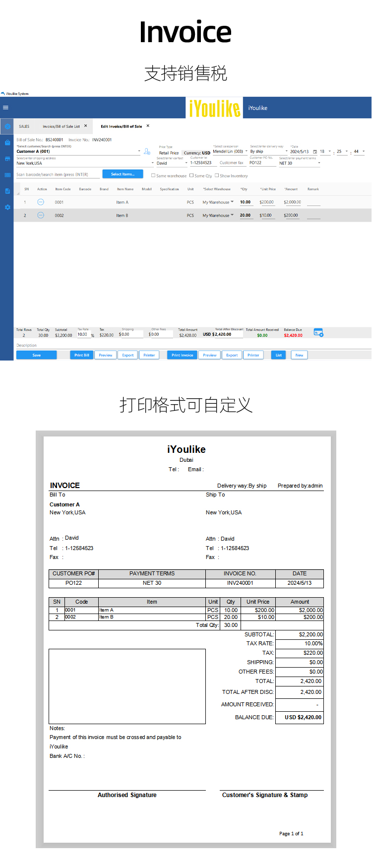Open the calendar date picker icon
Image resolution: width=372 pixels, height=868 pixels.
click(x=315, y=152)
